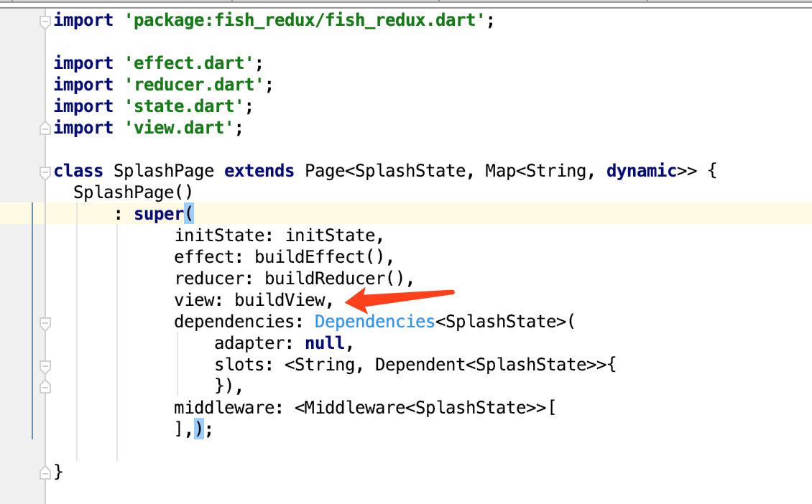The image size is (812, 504).
Task: Click the closing brace of the SplashPage class
Action: point(58,472)
